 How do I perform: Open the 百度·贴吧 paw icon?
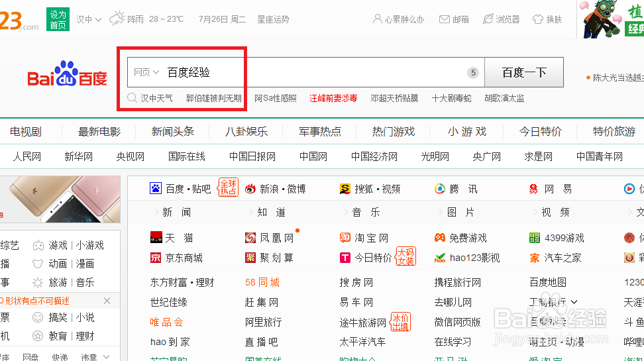pos(156,189)
